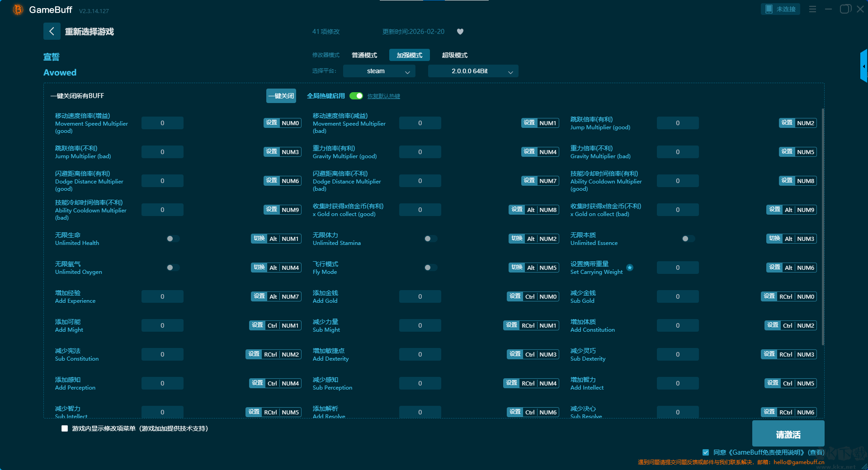
Task: Open the steam platform dropdown
Action: (379, 71)
